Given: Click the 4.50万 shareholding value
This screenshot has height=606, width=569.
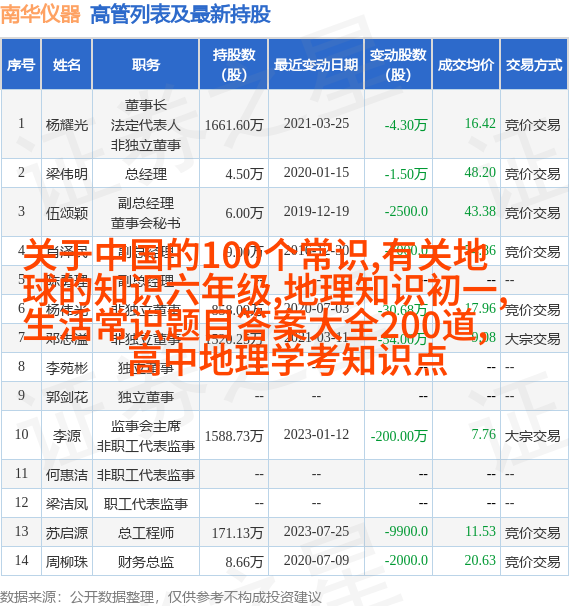Looking at the screenshot, I should click(244, 174).
